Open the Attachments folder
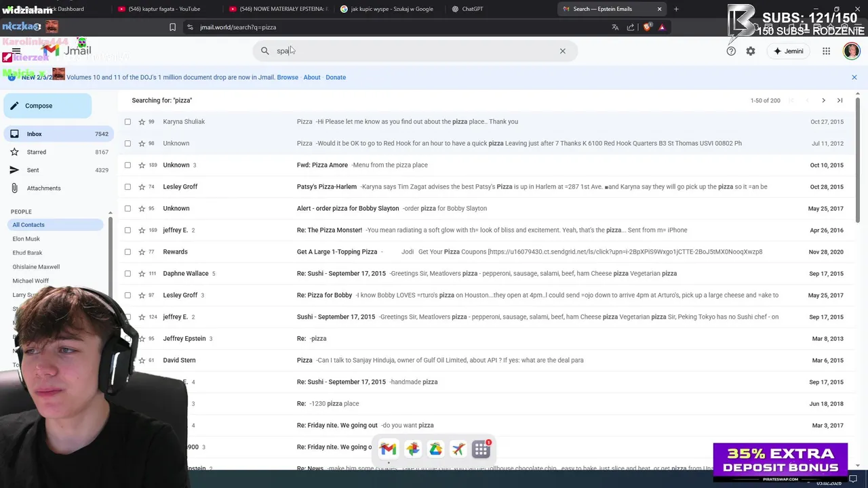The height and width of the screenshot is (488, 868). click(58, 188)
